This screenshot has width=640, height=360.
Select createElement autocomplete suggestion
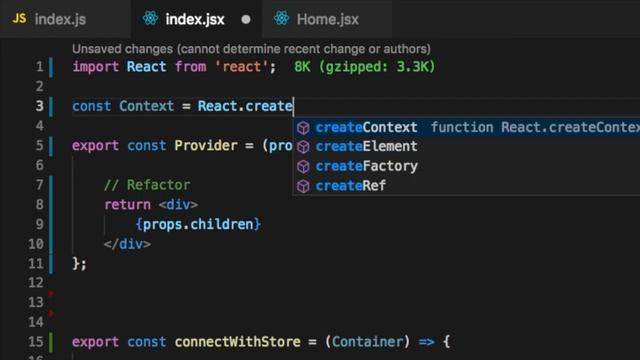coord(467,147)
